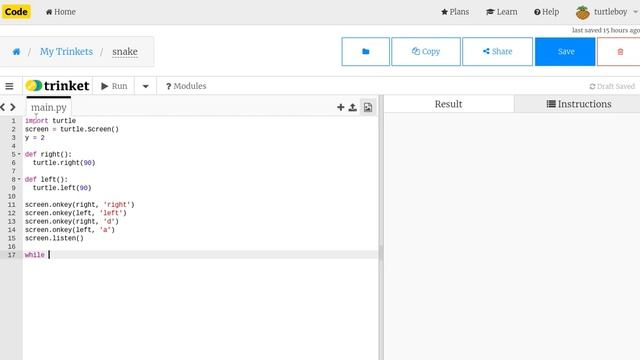Viewport: 640px width, 360px height.
Task: Click the trinket logo
Action: (x=57, y=86)
